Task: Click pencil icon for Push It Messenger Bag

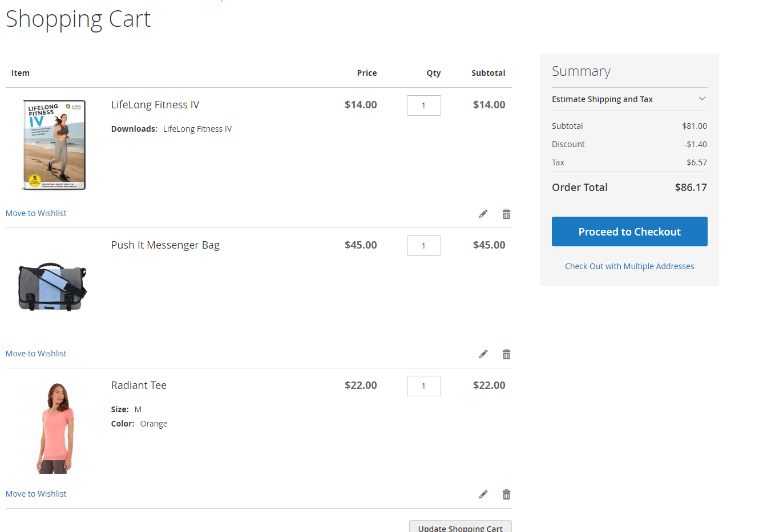Action: (x=483, y=354)
